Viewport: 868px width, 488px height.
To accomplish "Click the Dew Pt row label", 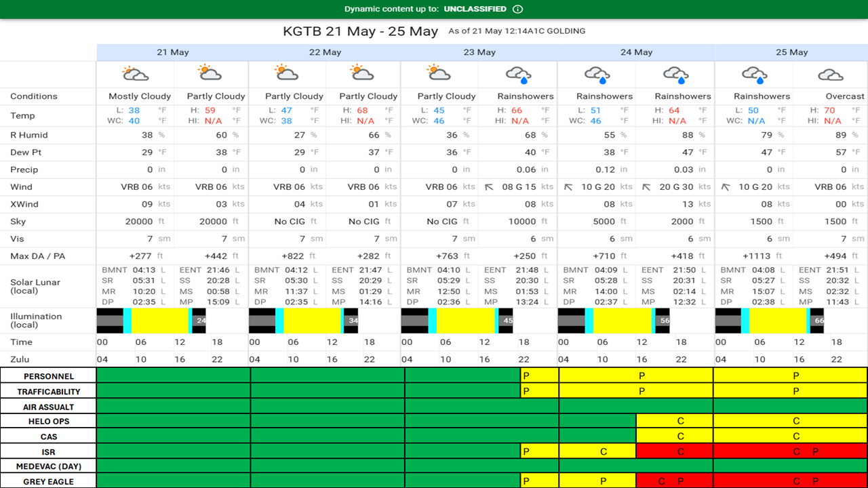I will (25, 152).
